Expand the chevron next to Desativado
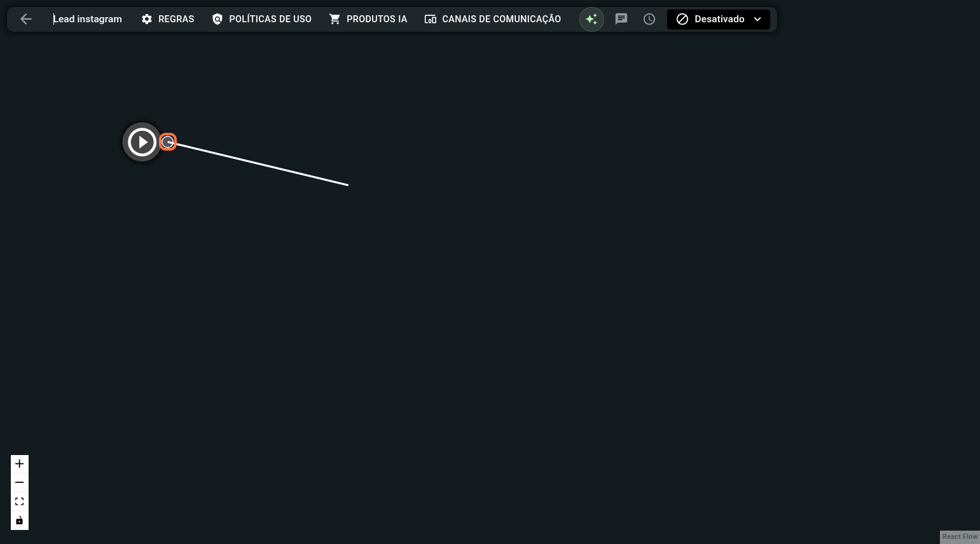 click(x=757, y=19)
